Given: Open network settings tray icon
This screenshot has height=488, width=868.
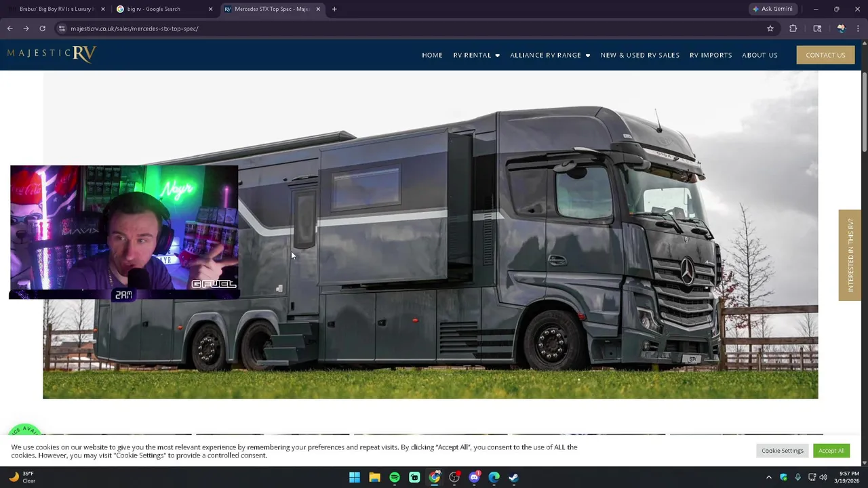Looking at the screenshot, I should pyautogui.click(x=812, y=477).
